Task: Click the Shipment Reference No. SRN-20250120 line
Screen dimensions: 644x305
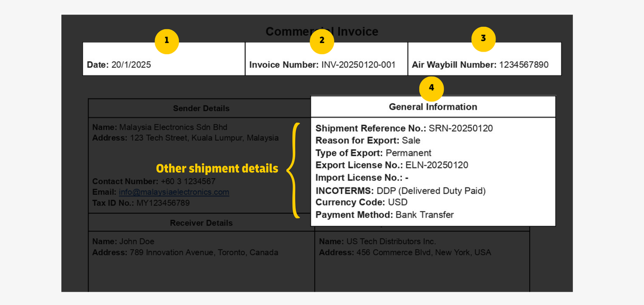Action: [404, 128]
